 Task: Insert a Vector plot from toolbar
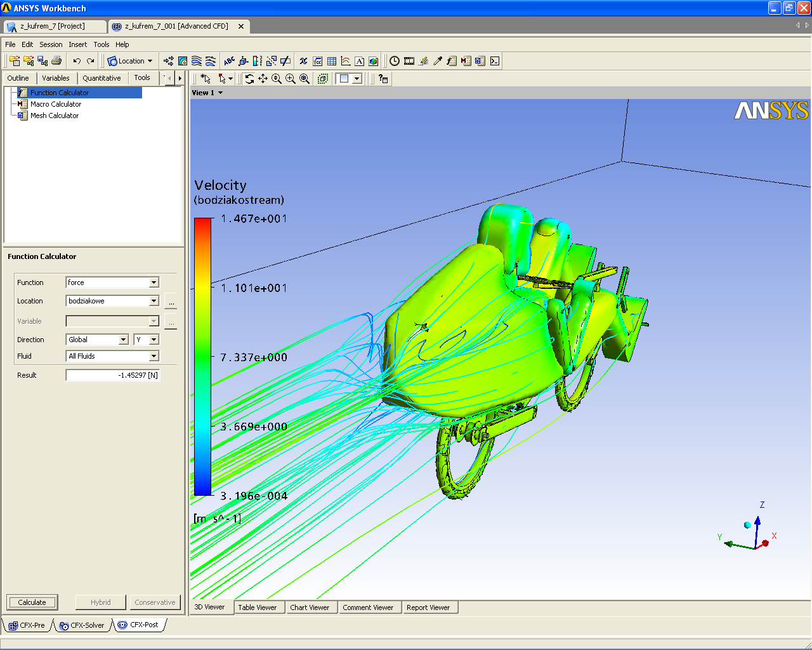(169, 61)
